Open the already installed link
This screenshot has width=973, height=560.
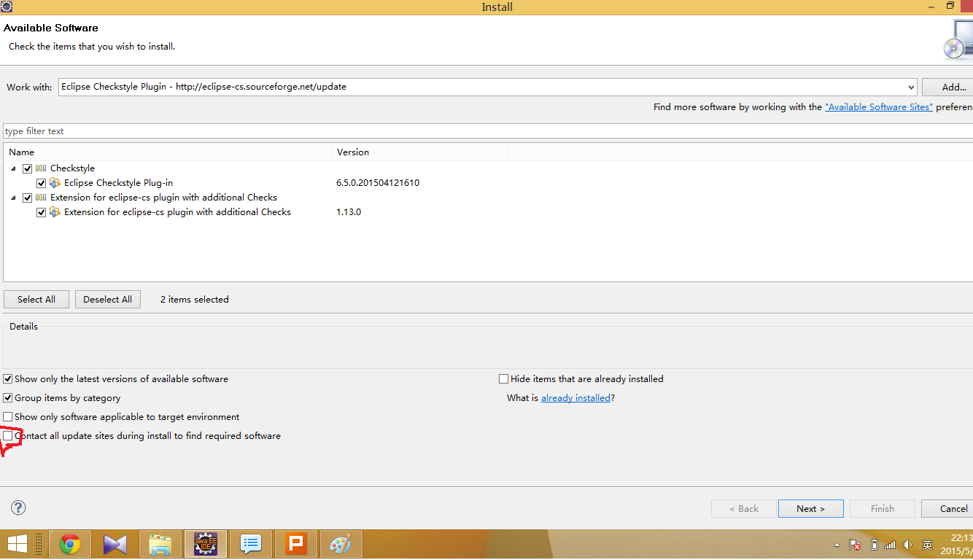point(575,398)
